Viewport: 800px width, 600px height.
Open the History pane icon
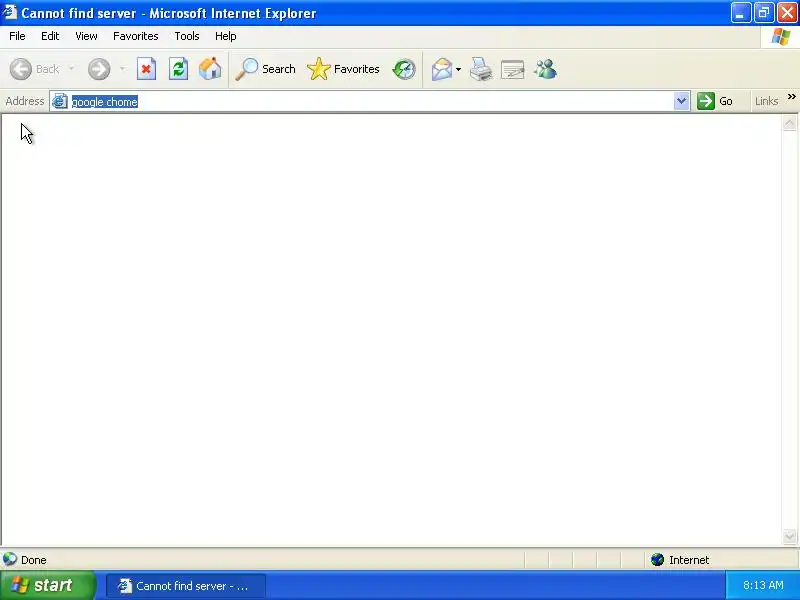tap(404, 69)
